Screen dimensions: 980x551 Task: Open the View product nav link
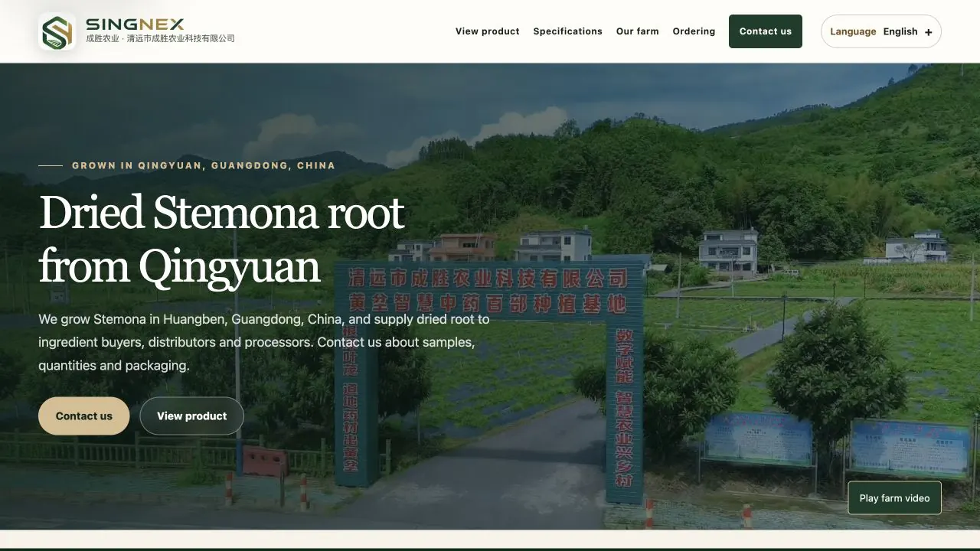coord(487,31)
